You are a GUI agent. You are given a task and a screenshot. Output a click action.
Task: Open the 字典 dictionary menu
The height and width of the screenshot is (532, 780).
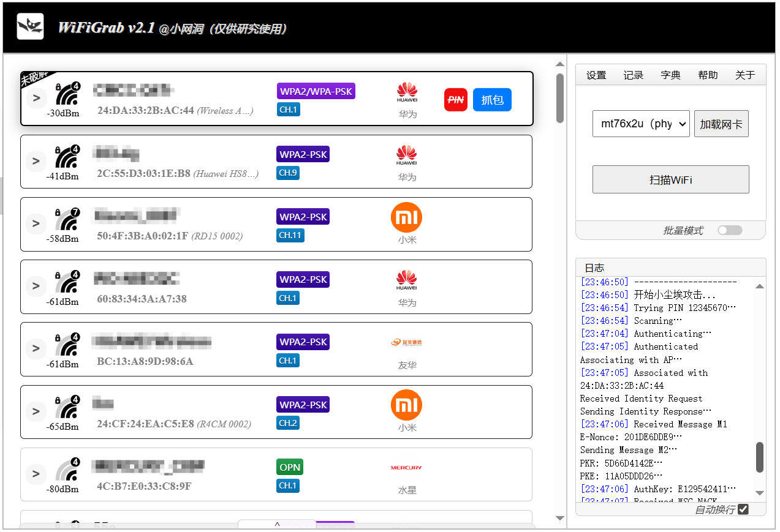click(670, 75)
